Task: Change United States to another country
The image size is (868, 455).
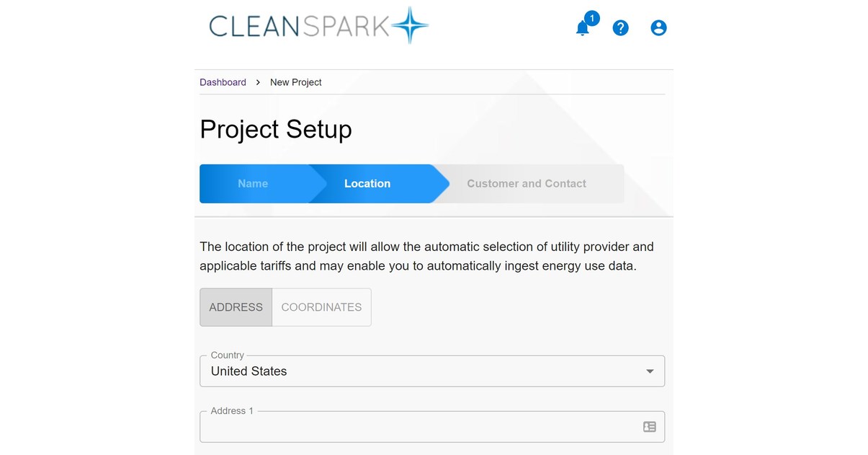Action: click(432, 371)
